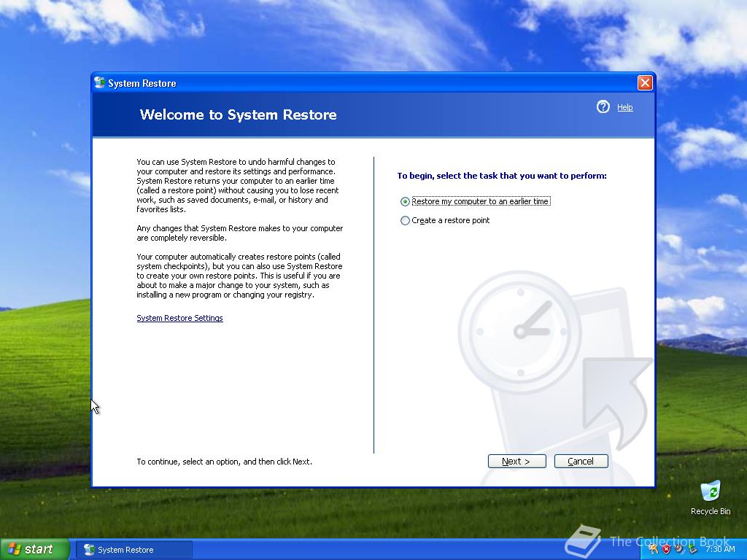The height and width of the screenshot is (560, 747).
Task: Click the Cancel button
Action: click(581, 461)
